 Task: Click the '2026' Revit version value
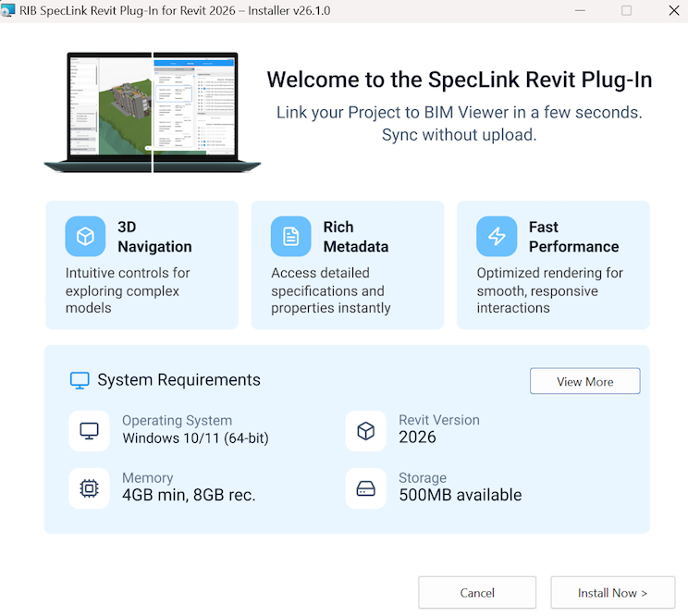[417, 437]
